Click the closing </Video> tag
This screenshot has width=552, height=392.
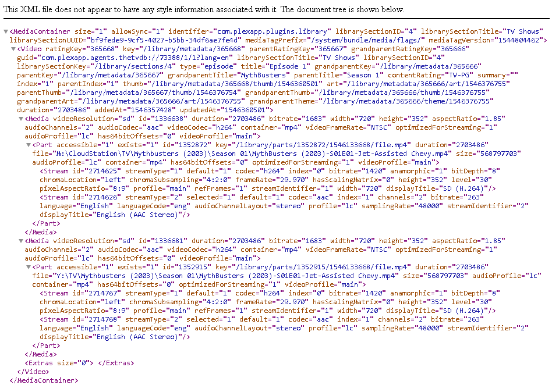click(x=33, y=372)
